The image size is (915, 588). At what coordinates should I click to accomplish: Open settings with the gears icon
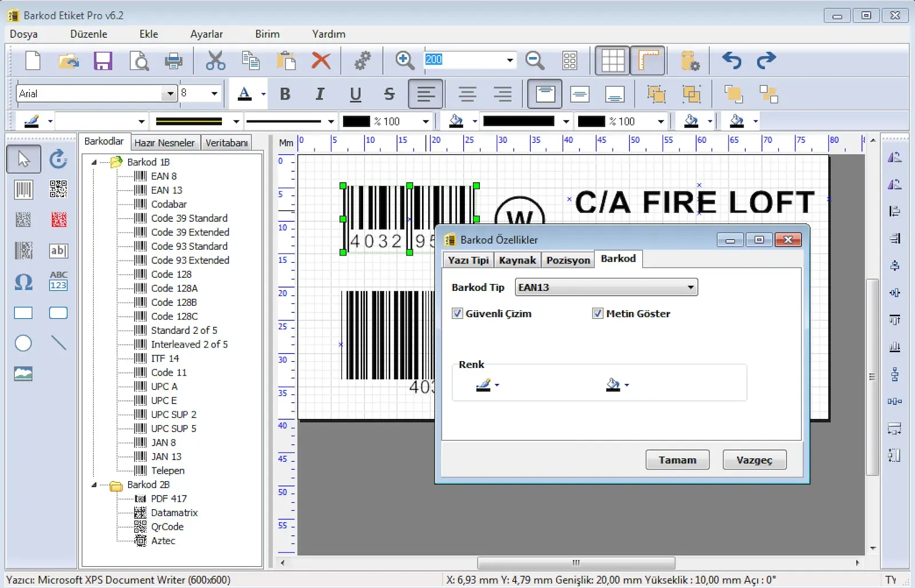click(x=362, y=60)
